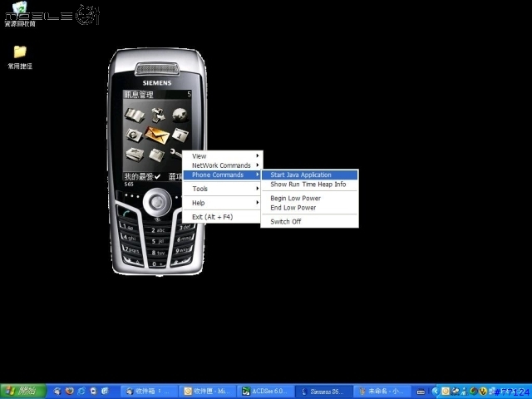Viewport: 532px width, 399px height.
Task: Select the camera icon on the phone menu
Action: point(134,135)
